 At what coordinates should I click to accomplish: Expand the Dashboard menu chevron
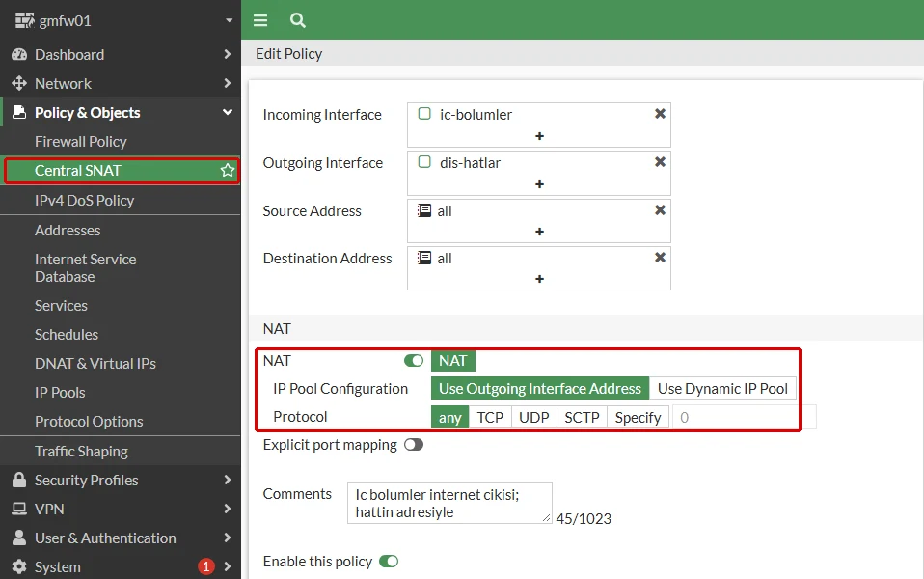pos(228,54)
